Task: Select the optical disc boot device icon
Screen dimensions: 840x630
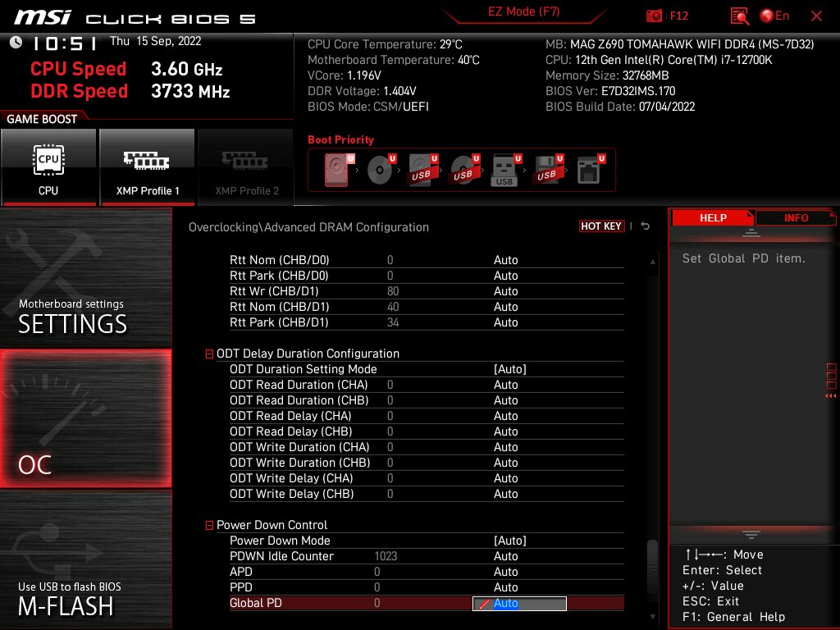Action: pos(381,170)
